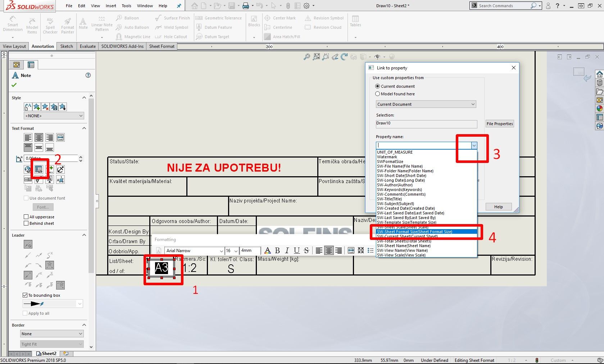Viewport: 604px width, 364px height.
Task: Add a Revision Symbol
Action: click(324, 18)
